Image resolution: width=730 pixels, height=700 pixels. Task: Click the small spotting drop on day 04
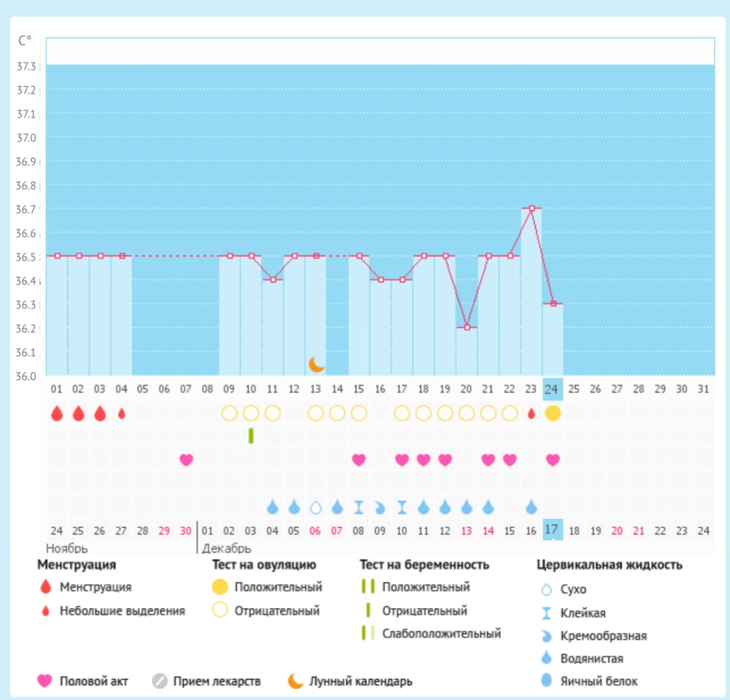coord(122,413)
